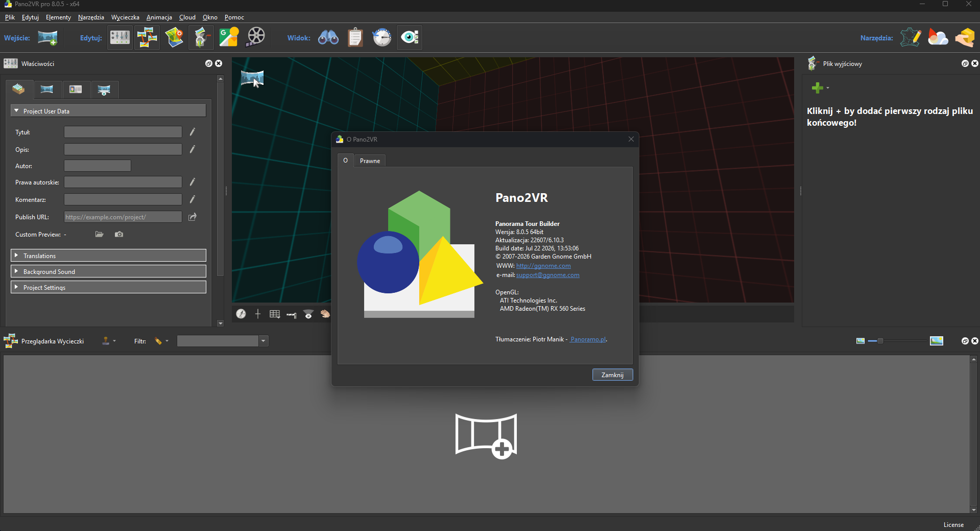Toggle the Properties panel toolbar button
Screen dimensions: 980x531
tap(120, 38)
